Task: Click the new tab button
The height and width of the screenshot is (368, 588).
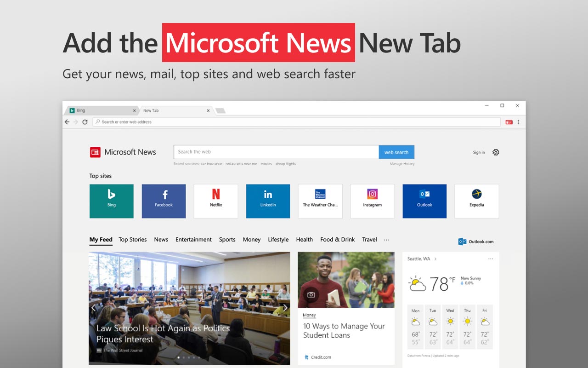Action: pos(220,110)
